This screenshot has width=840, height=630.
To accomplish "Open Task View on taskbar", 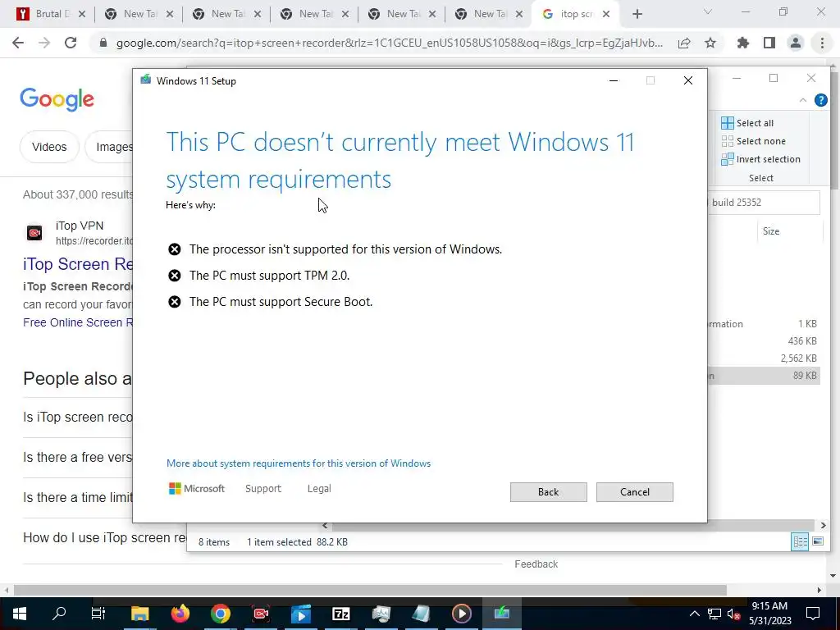I will (98, 614).
